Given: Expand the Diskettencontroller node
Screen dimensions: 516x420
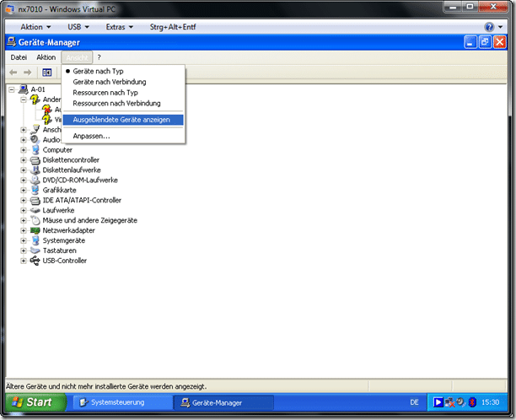Looking at the screenshot, I should (x=24, y=160).
